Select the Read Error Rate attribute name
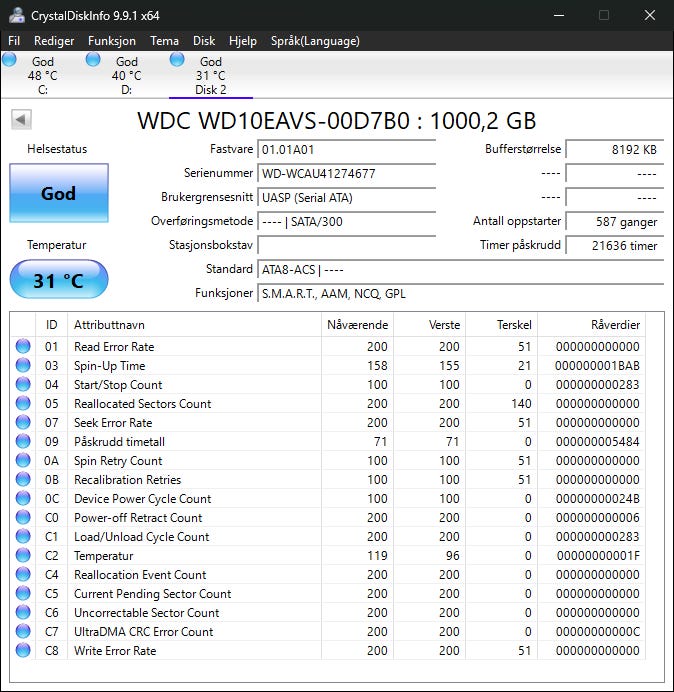 coord(114,347)
